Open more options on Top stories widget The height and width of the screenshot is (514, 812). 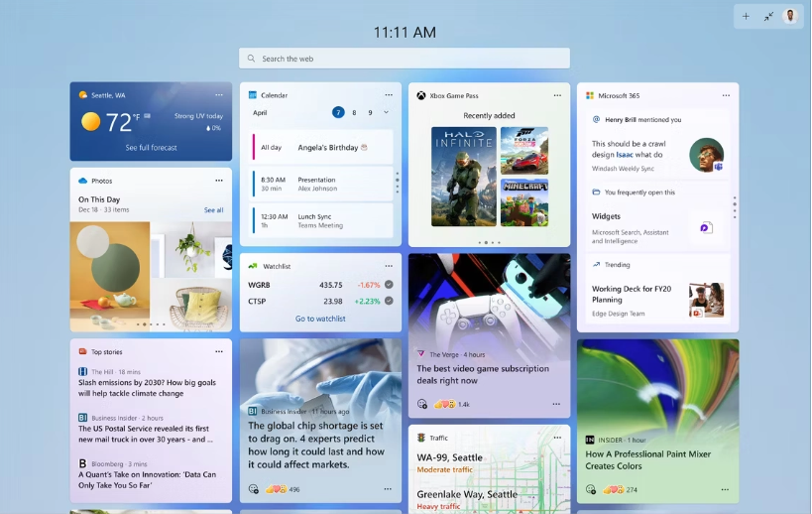(x=219, y=352)
